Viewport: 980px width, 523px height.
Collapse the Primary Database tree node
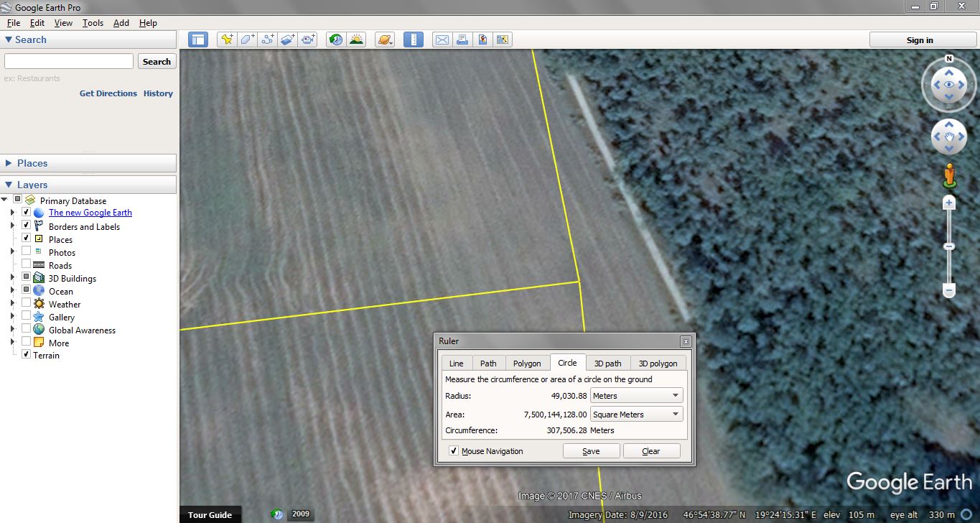5,200
